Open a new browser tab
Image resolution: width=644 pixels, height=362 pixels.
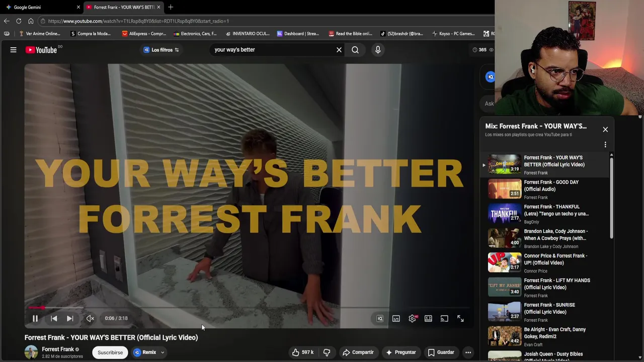171,7
